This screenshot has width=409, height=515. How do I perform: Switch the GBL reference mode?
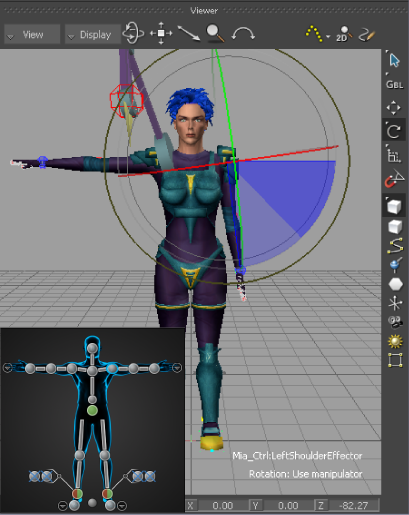394,84
